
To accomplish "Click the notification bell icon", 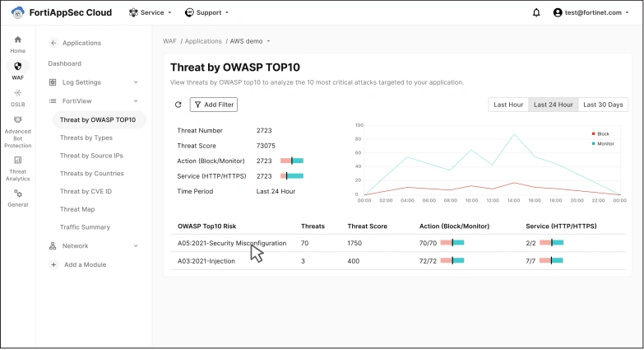I will tap(536, 12).
